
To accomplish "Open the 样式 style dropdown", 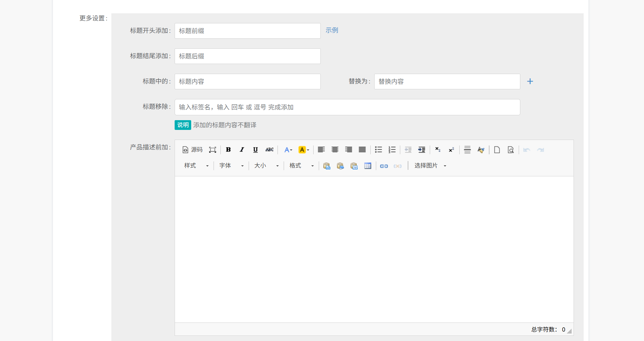I will pyautogui.click(x=196, y=166).
